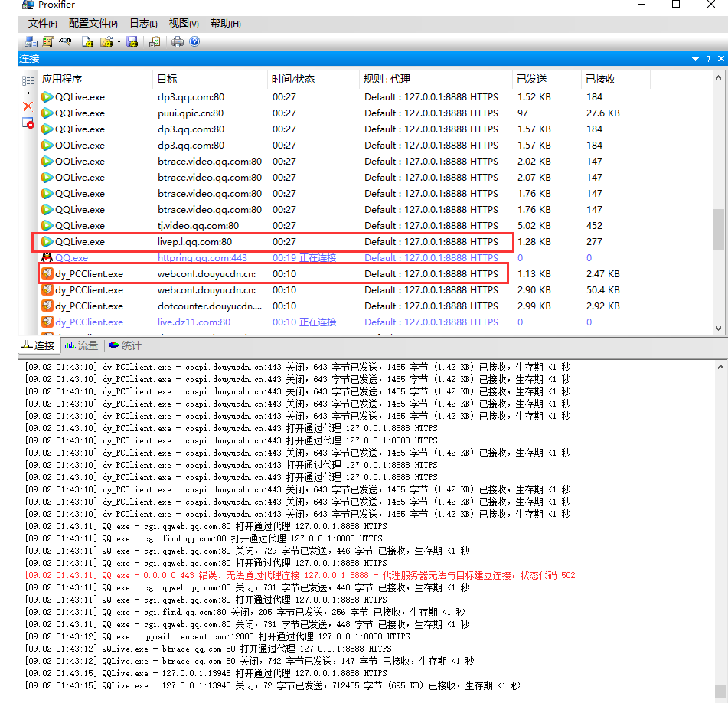
Task: Sort by the 目标 column header
Action: tap(210, 79)
